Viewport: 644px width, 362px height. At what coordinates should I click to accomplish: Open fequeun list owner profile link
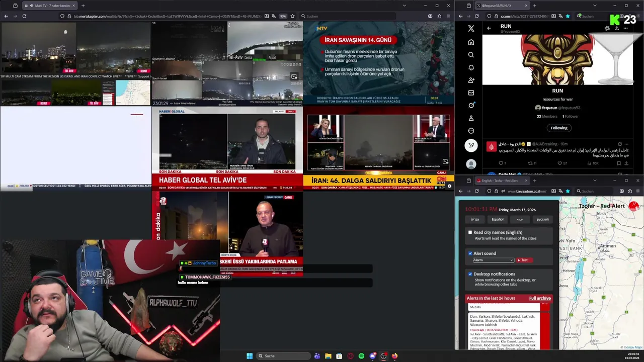557,108
